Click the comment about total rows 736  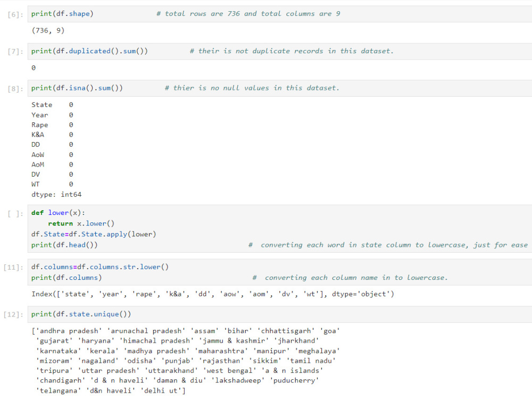(248, 14)
